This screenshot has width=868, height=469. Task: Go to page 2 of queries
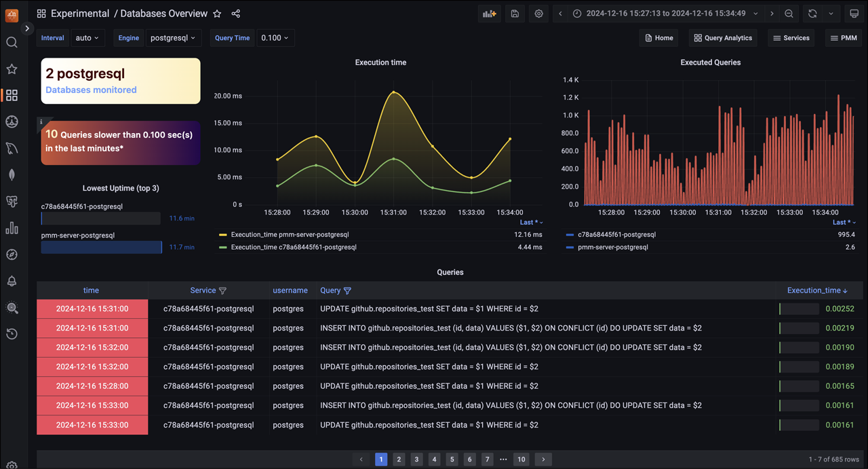[399, 459]
